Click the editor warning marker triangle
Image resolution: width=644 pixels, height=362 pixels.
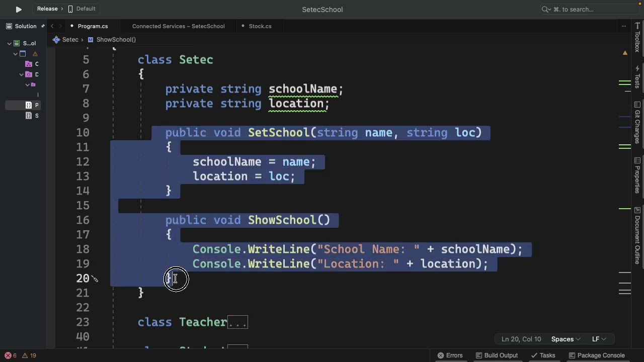(625, 53)
